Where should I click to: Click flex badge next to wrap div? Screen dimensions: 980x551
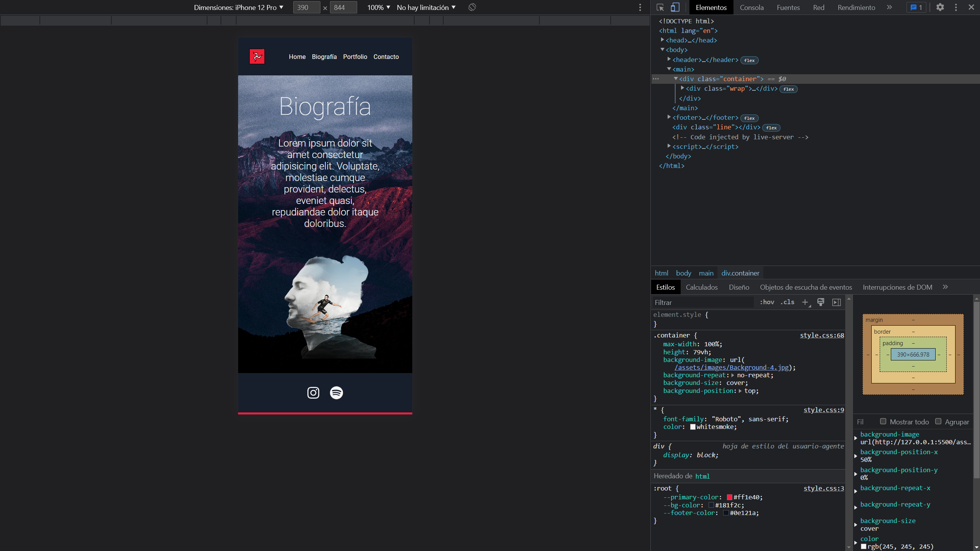pyautogui.click(x=788, y=89)
